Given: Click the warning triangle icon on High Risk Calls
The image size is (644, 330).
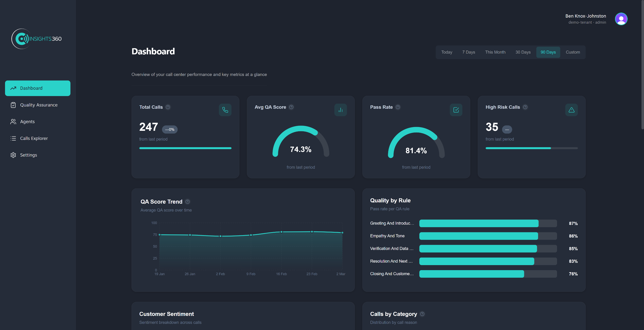Looking at the screenshot, I should tap(571, 110).
